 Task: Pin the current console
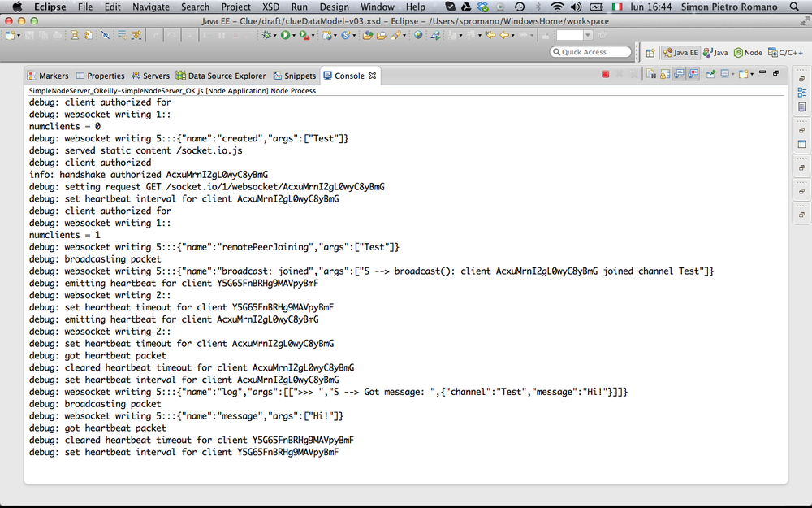(x=710, y=75)
